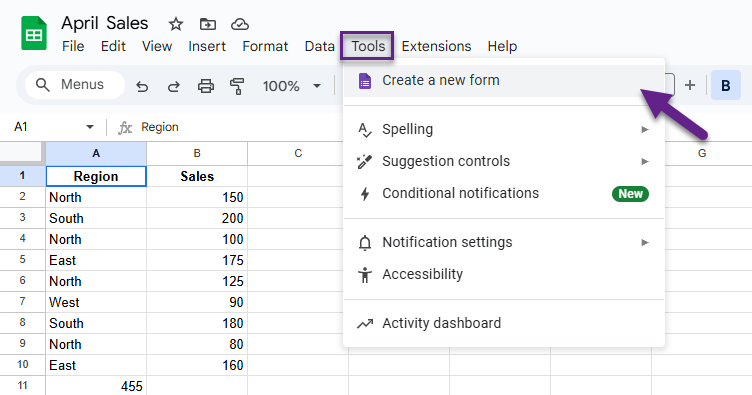
Task: Open the Data menu
Action: [x=319, y=46]
